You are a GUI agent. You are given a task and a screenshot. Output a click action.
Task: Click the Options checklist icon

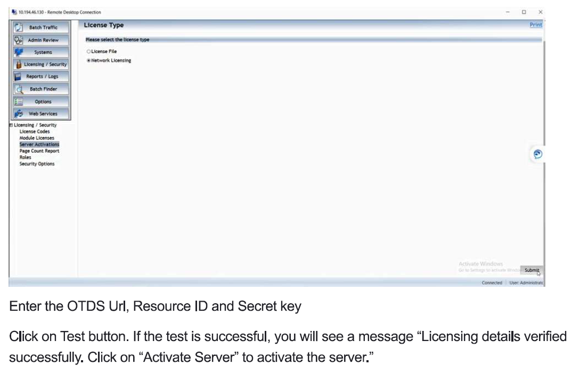[19, 101]
